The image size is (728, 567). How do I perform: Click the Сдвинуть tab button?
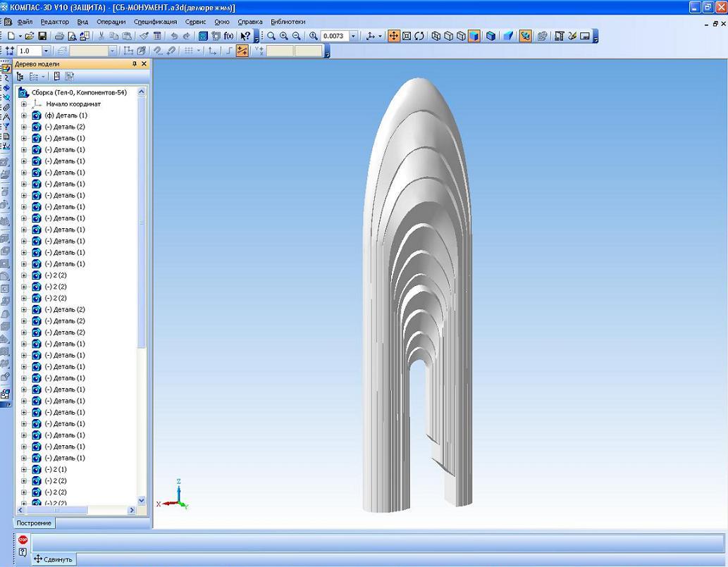(53, 559)
